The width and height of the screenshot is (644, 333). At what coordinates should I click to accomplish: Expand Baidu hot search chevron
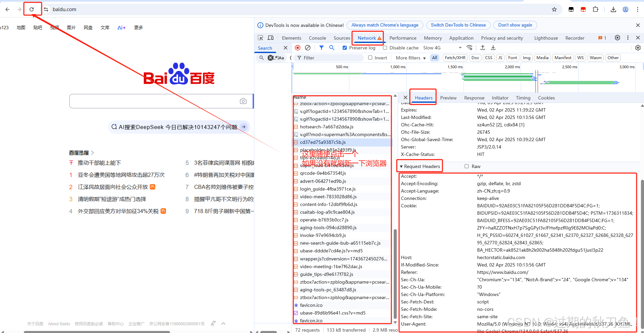93,153
